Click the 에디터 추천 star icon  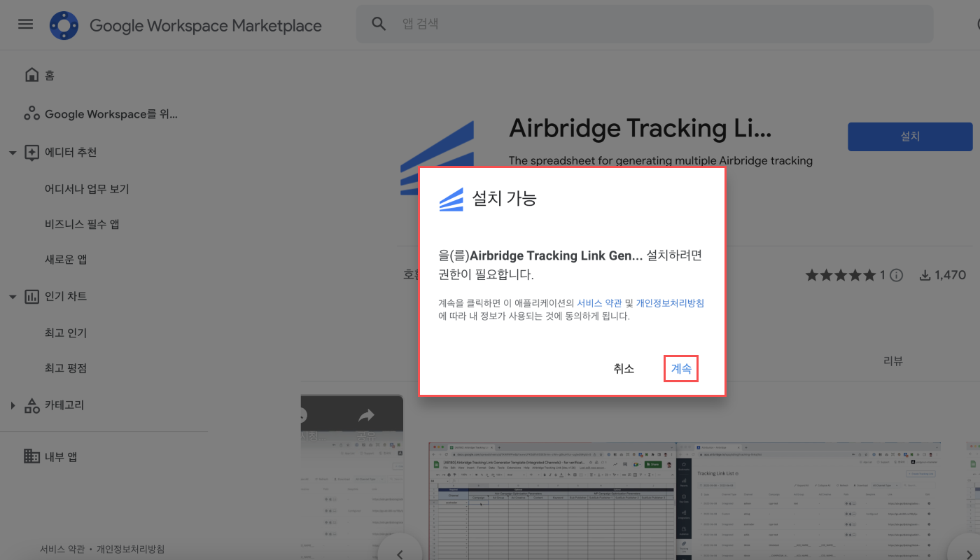coord(31,153)
